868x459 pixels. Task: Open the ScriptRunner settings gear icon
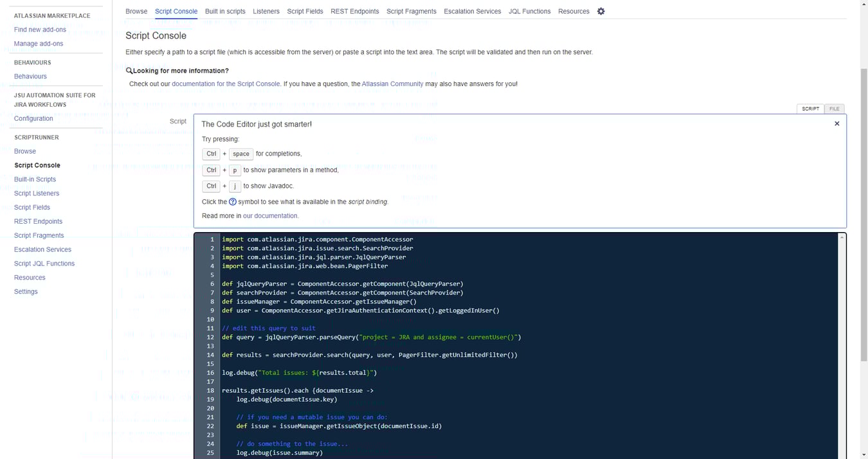[601, 11]
